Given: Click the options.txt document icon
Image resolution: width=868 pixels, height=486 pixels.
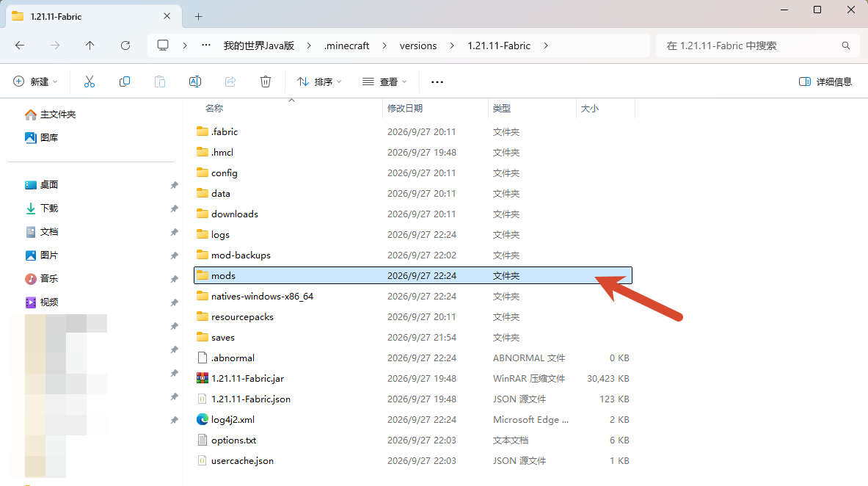Looking at the screenshot, I should (x=203, y=440).
